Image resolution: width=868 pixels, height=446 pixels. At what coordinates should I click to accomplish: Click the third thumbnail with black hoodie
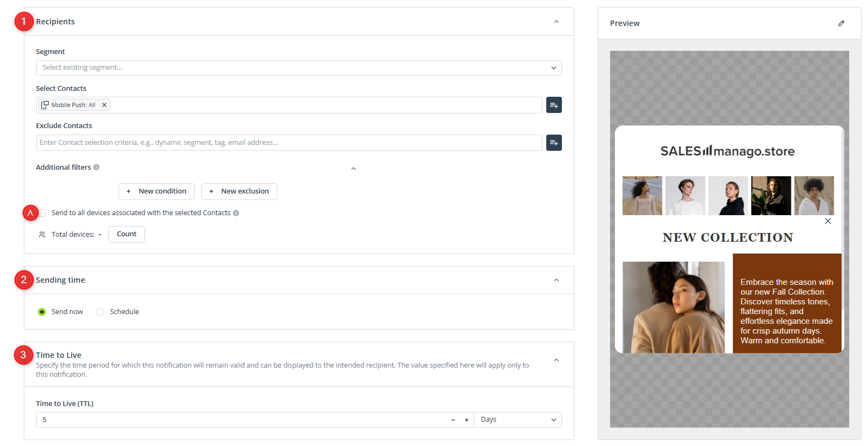pyautogui.click(x=728, y=196)
